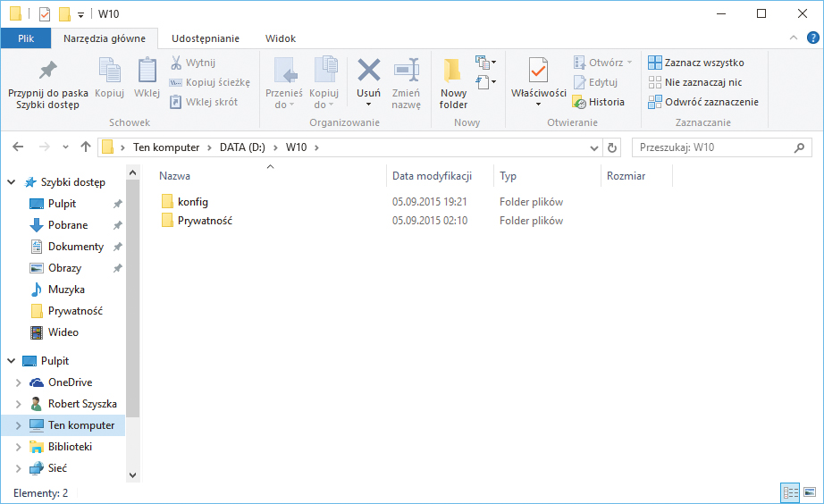Click the Właściwości properties icon
Image resolution: width=824 pixels, height=504 pixels.
click(x=538, y=71)
